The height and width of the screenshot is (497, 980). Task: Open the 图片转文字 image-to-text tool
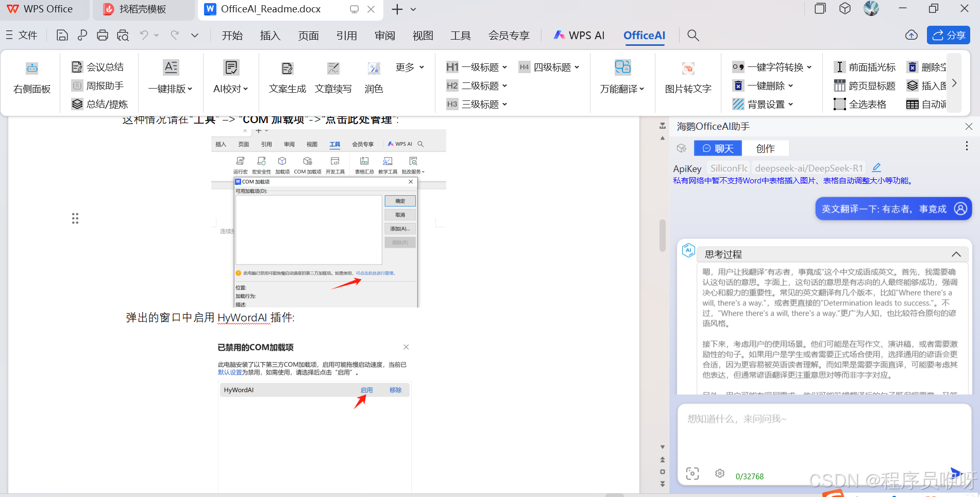point(688,78)
